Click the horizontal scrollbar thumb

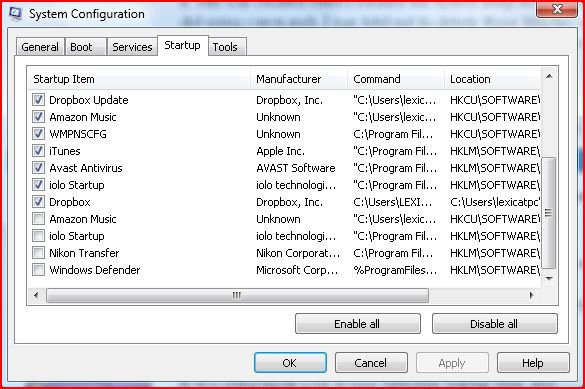click(237, 295)
